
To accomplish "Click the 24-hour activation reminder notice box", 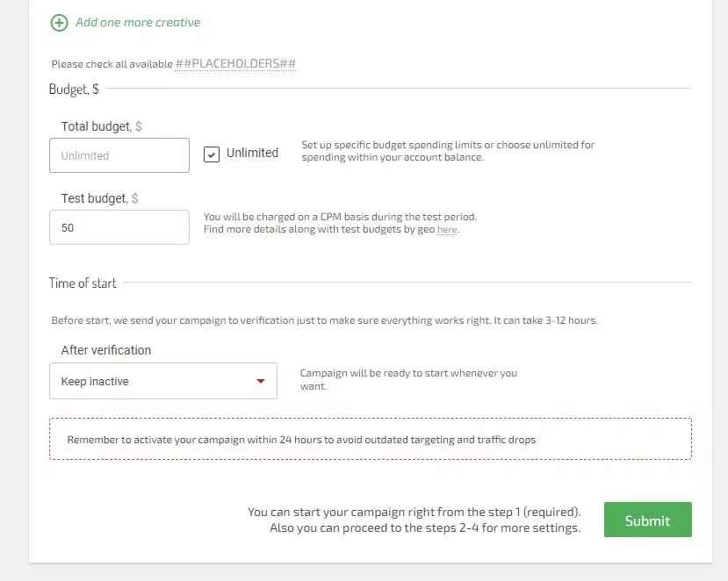I will click(x=370, y=440).
